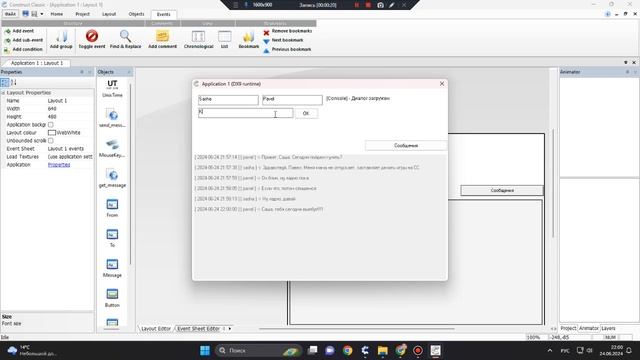The width and height of the screenshot is (640, 360).
Task: Switch to Project panel tab
Action: tap(568, 328)
